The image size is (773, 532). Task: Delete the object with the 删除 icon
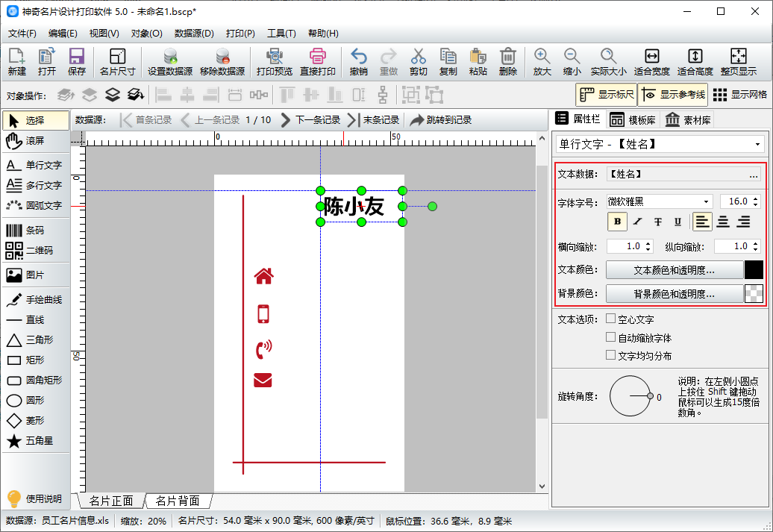click(508, 62)
